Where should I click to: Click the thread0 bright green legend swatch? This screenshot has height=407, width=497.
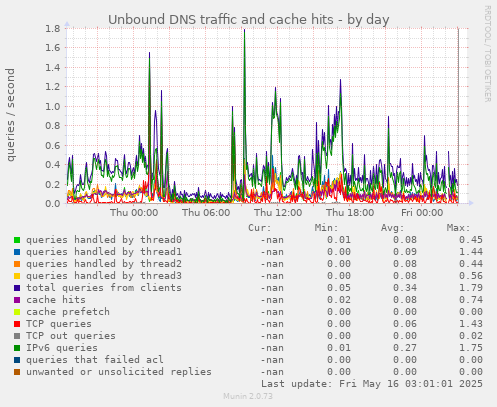click(x=17, y=240)
